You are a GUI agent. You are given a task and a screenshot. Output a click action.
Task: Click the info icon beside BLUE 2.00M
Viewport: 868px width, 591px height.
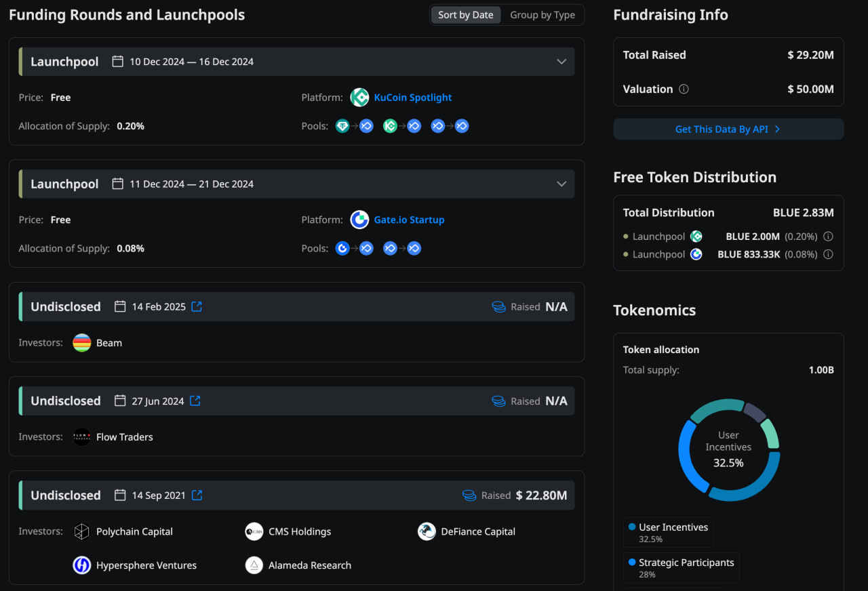(828, 237)
